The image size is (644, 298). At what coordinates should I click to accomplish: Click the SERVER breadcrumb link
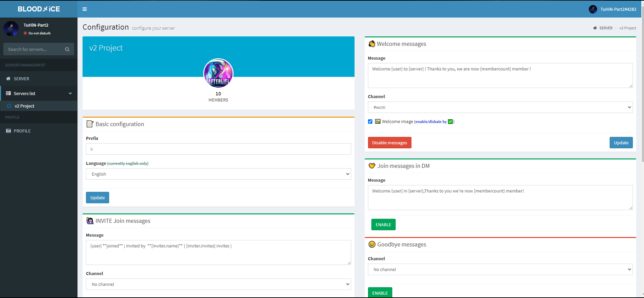pos(606,28)
